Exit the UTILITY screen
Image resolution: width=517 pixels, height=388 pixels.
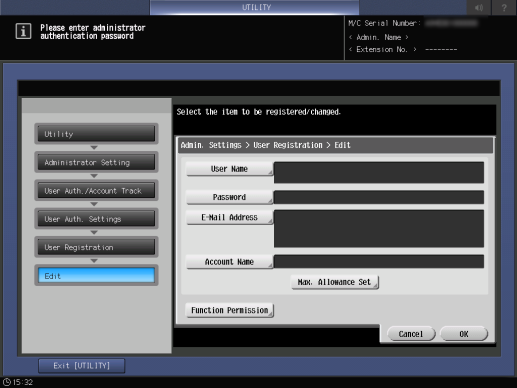click(x=82, y=366)
